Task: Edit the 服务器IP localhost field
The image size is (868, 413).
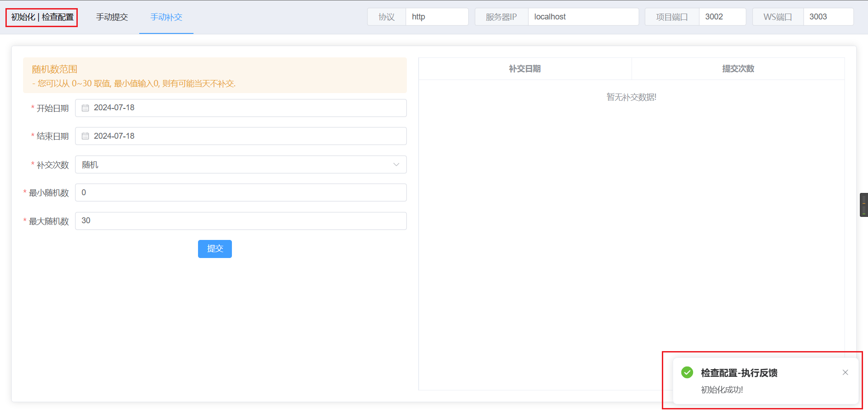Action: pyautogui.click(x=583, y=17)
